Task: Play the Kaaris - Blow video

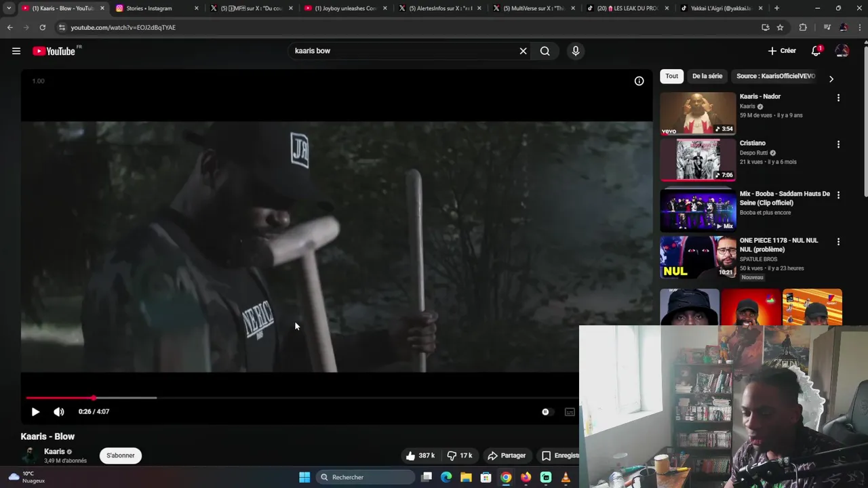Action: (x=35, y=411)
